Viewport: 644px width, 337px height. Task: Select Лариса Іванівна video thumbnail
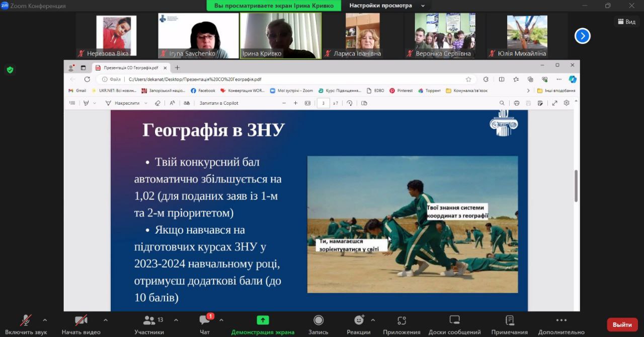(x=362, y=36)
